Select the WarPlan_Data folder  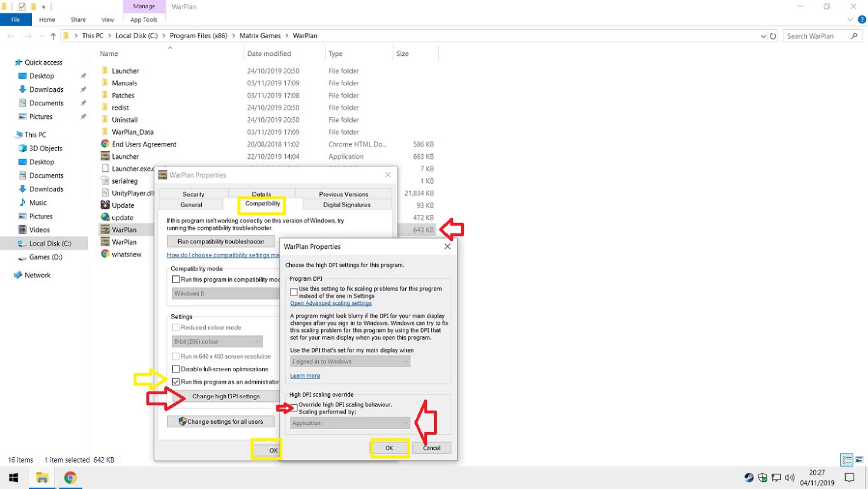[x=132, y=132]
